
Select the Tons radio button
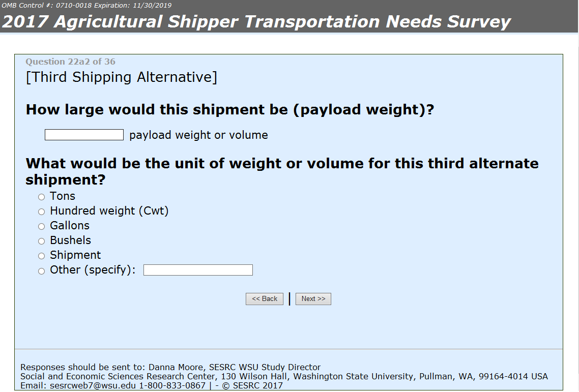[41, 197]
